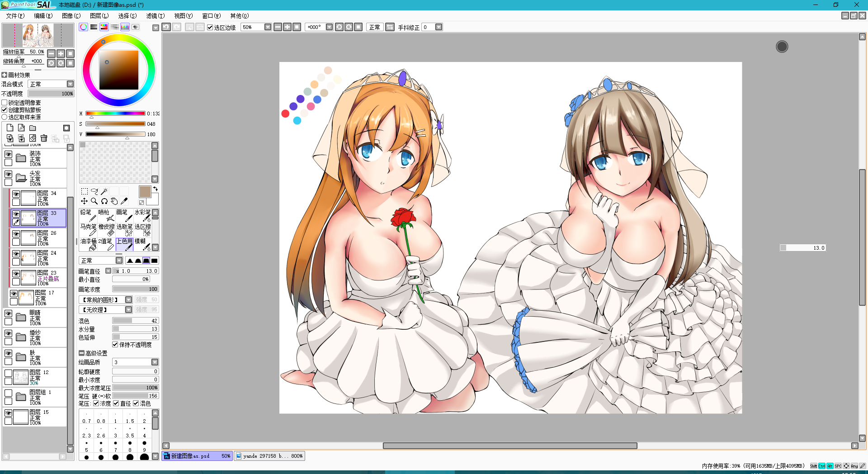Choose the magic wand tool
The height and width of the screenshot is (474, 868).
tap(104, 191)
